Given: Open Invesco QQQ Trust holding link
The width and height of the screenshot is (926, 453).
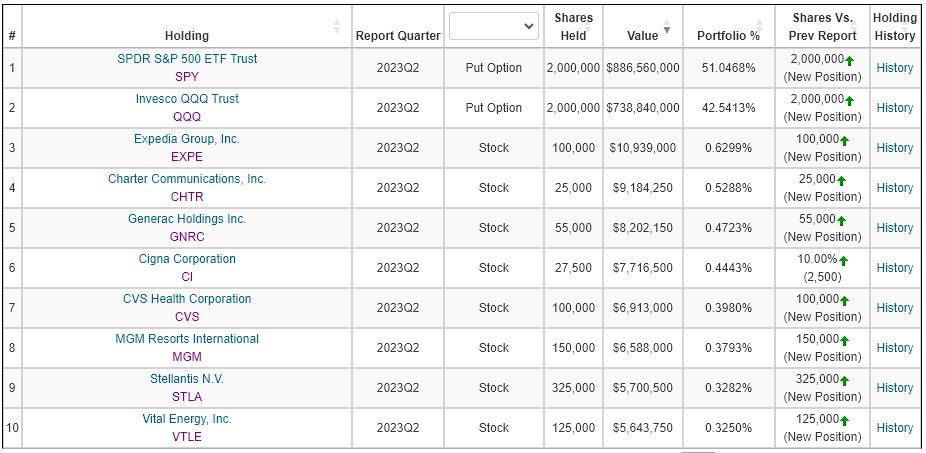Looking at the screenshot, I should 187,99.
